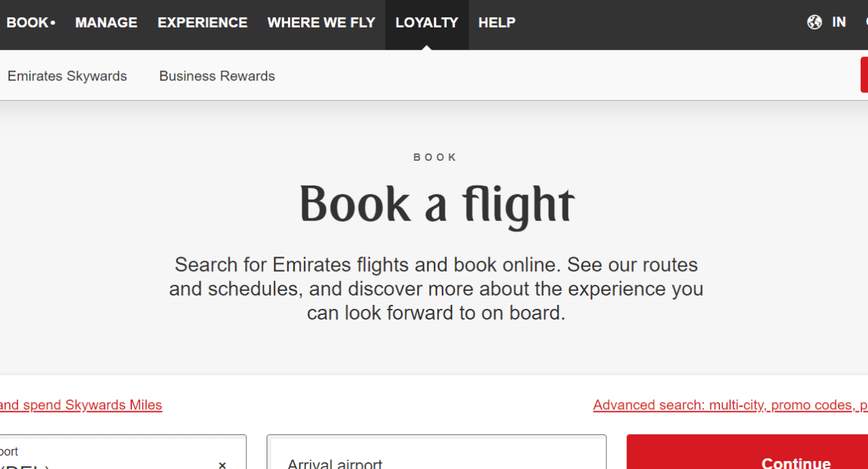Open the Business Rewards link

pos(217,76)
